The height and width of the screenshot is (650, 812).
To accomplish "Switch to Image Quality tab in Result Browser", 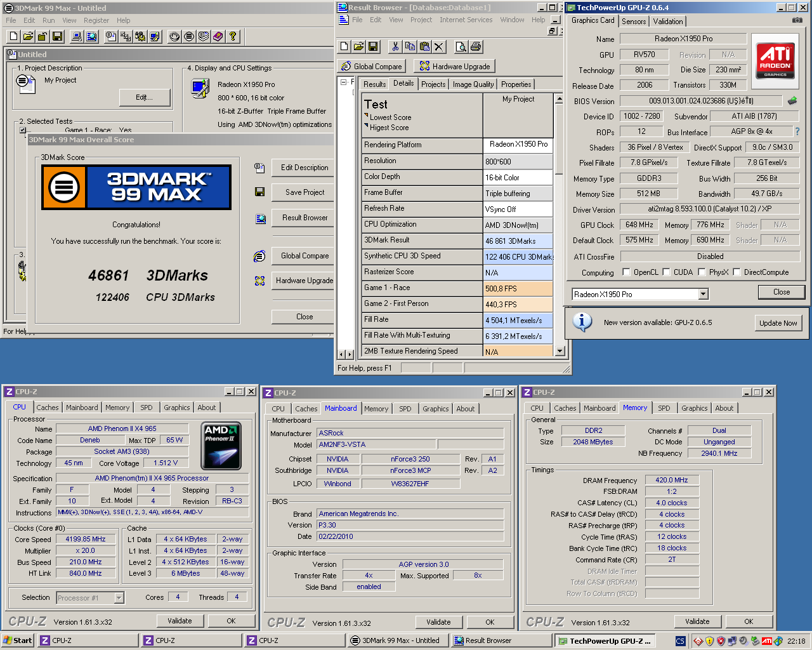I will 473,84.
